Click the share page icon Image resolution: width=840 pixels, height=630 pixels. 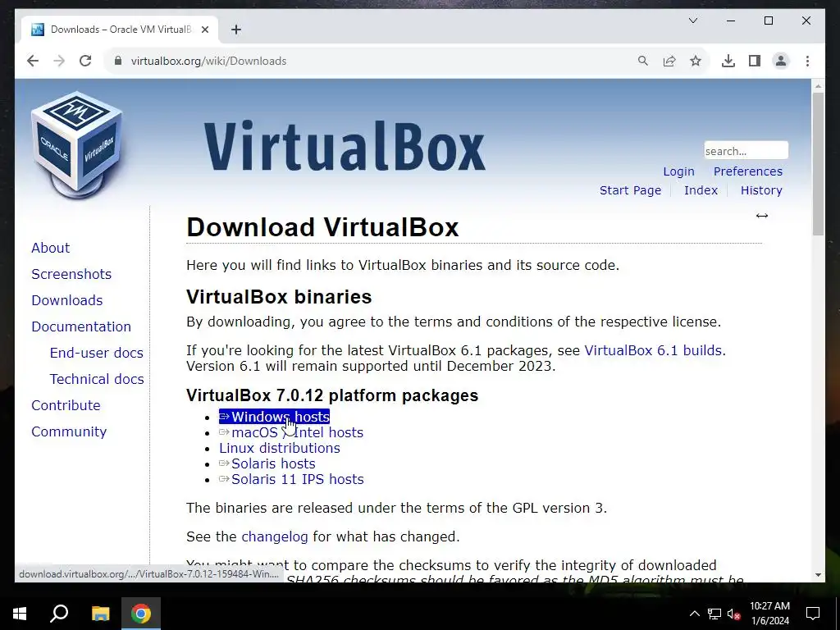(x=669, y=61)
